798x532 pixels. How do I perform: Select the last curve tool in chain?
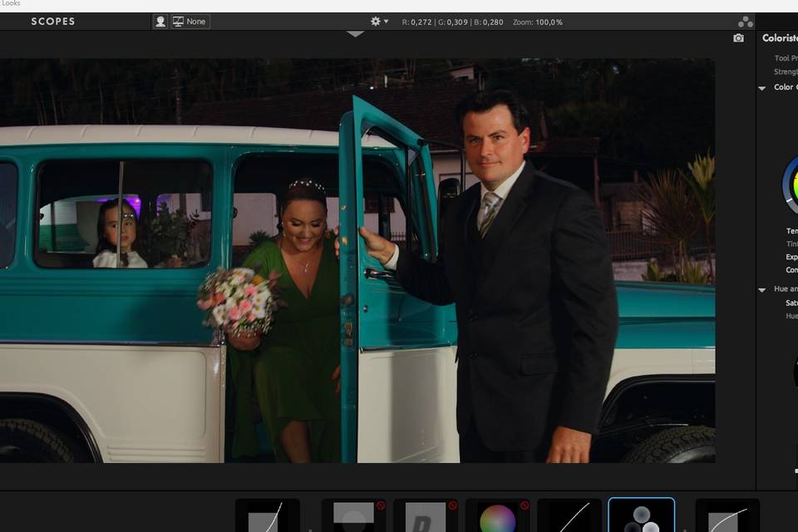[727, 515]
